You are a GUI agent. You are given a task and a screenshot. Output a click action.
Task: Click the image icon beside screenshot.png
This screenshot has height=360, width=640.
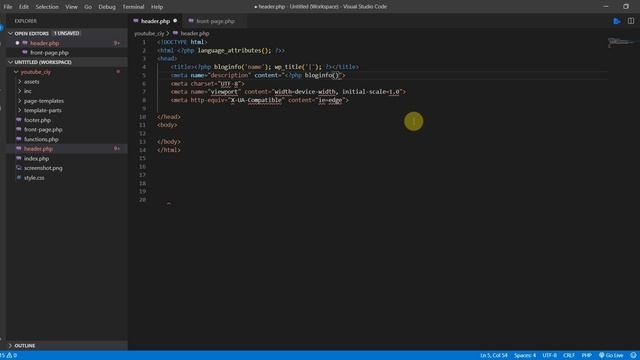point(18,168)
